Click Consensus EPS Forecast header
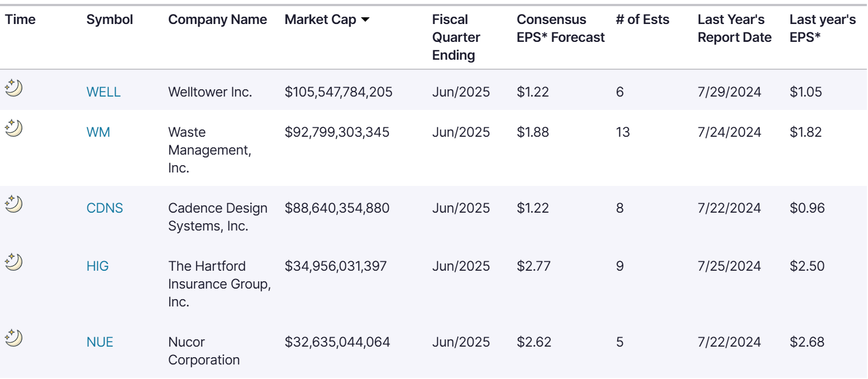Image resolution: width=868 pixels, height=379 pixels. [560, 28]
